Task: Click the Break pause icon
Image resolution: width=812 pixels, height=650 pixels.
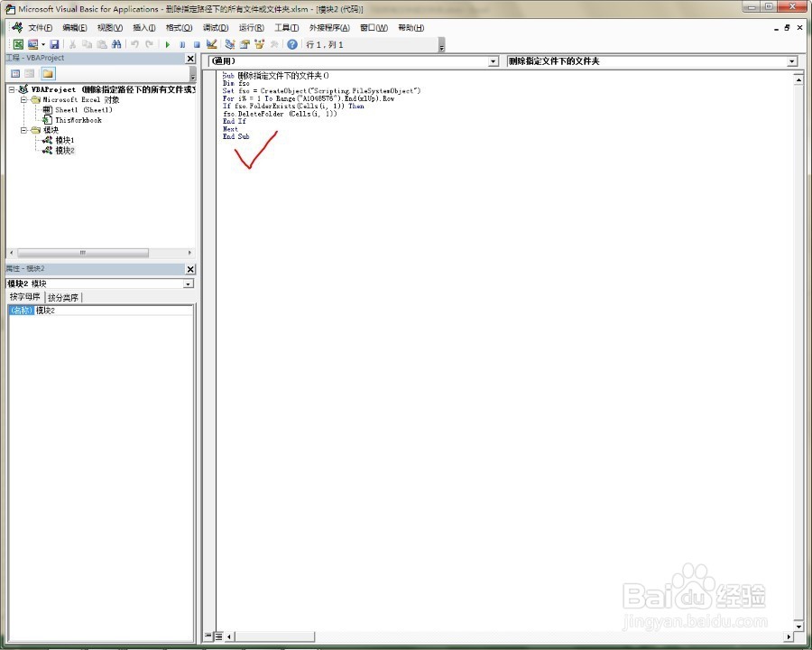Action: point(182,44)
